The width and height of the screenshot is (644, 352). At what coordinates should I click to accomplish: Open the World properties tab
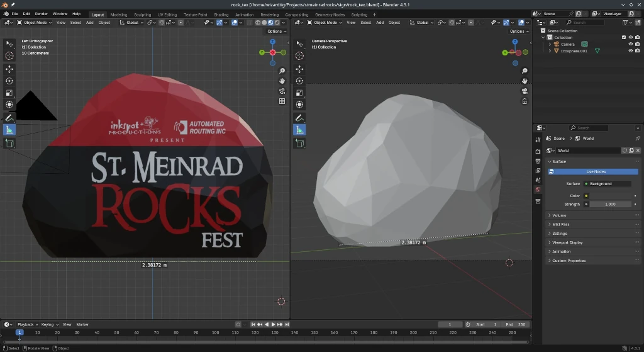pos(538,190)
